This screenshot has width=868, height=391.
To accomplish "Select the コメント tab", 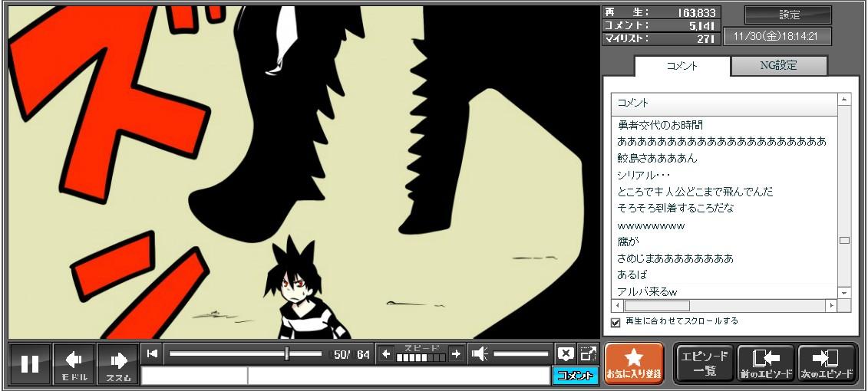I will pyautogui.click(x=682, y=66).
